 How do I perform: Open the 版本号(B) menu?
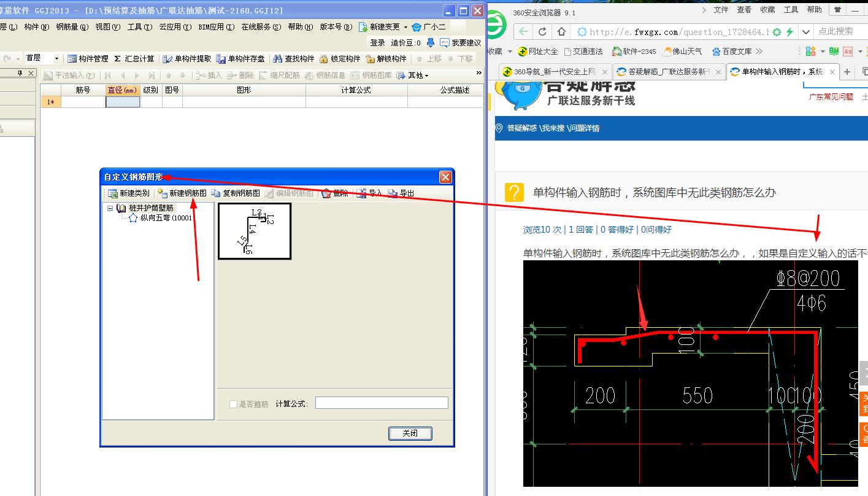(336, 27)
